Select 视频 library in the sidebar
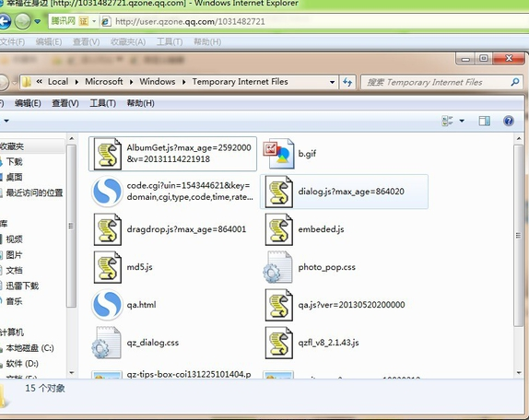The image size is (529, 420). 14,239
